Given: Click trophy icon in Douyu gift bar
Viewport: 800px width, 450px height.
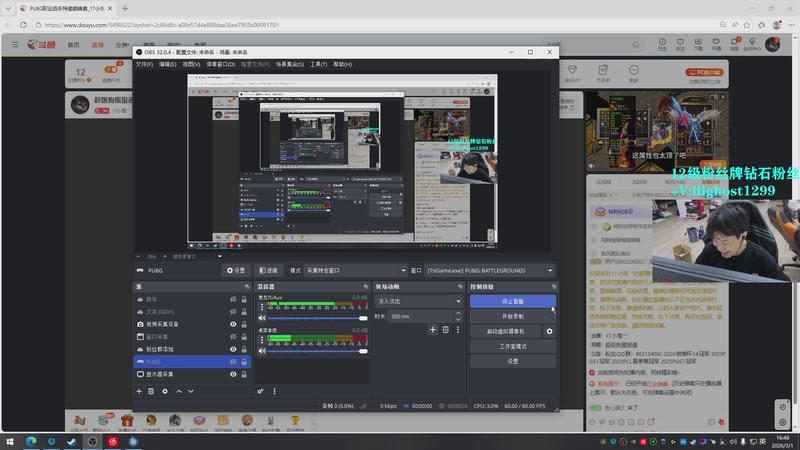Looking at the screenshot, I should [295, 421].
